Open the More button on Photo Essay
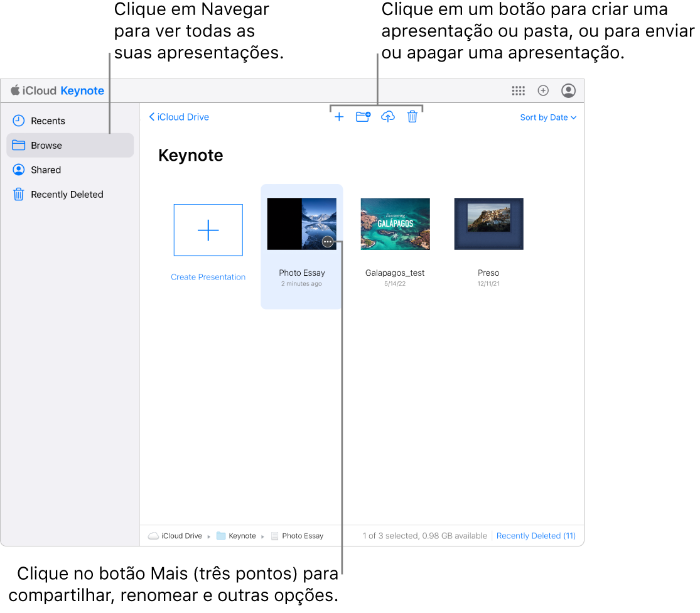 (327, 242)
